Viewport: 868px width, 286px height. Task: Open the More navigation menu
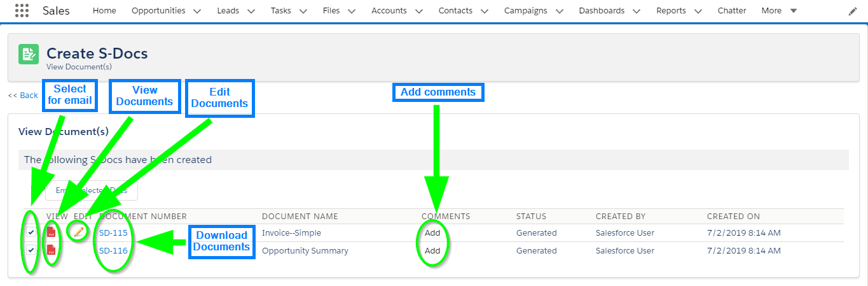(779, 11)
